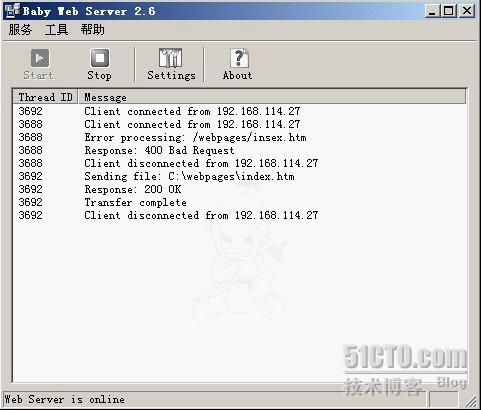The width and height of the screenshot is (481, 410).
Task: Open the 工具 menu
Action: click(x=57, y=30)
